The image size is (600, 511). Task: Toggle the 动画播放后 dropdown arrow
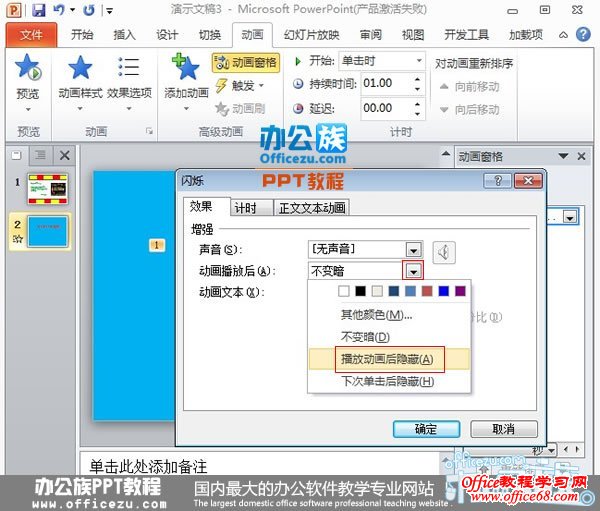[x=413, y=271]
